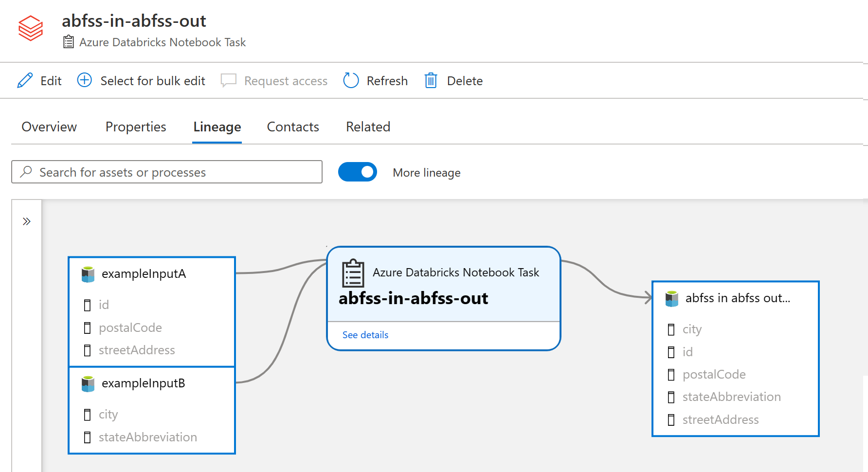Image resolution: width=868 pixels, height=472 pixels.
Task: Click column icon beside city in output node
Action: coord(671,329)
